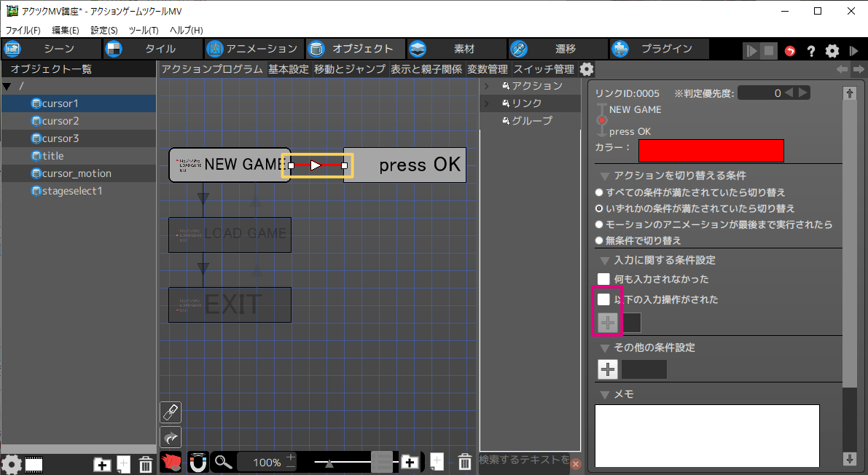
Task: Select the cursor_motion object
Action: coord(77,173)
